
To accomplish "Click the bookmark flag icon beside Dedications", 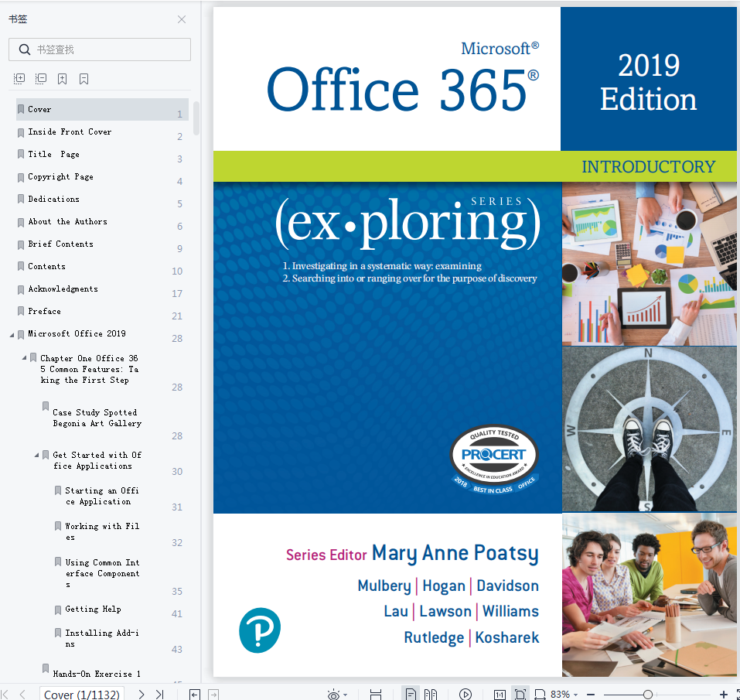I will (21, 199).
